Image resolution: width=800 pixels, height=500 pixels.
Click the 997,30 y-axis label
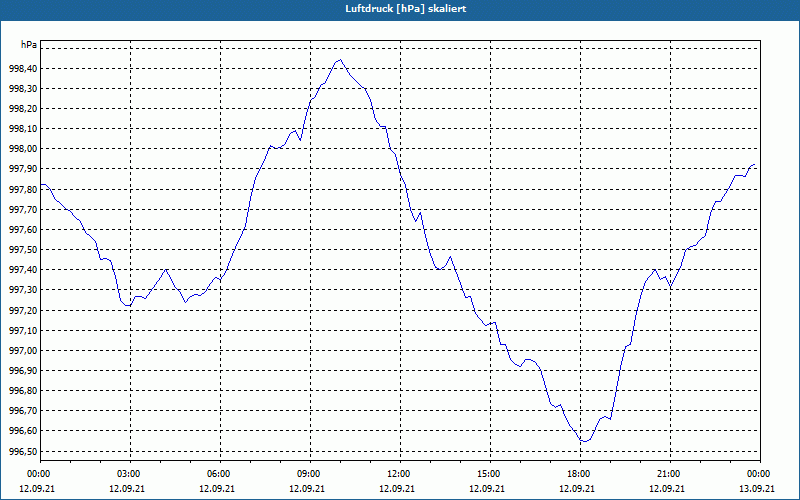point(23,290)
